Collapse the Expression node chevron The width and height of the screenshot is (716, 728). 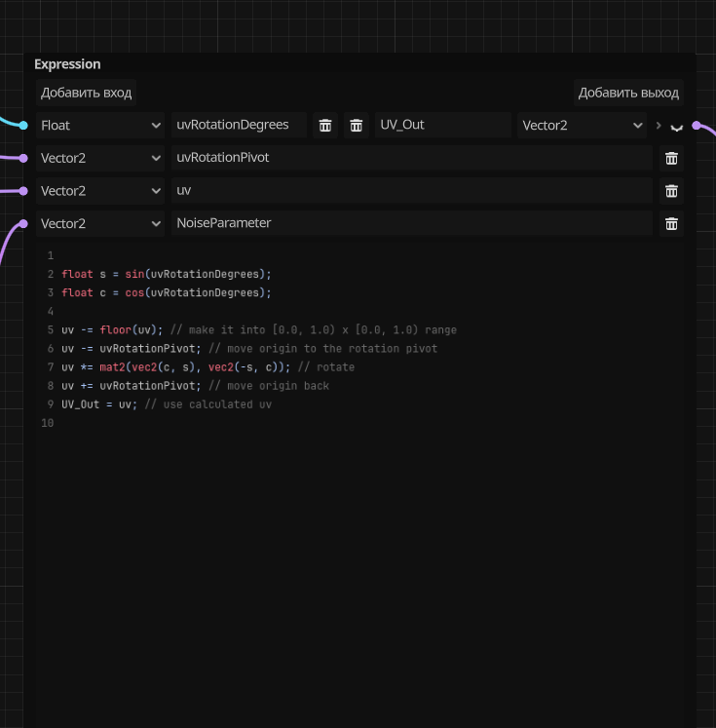click(x=676, y=127)
